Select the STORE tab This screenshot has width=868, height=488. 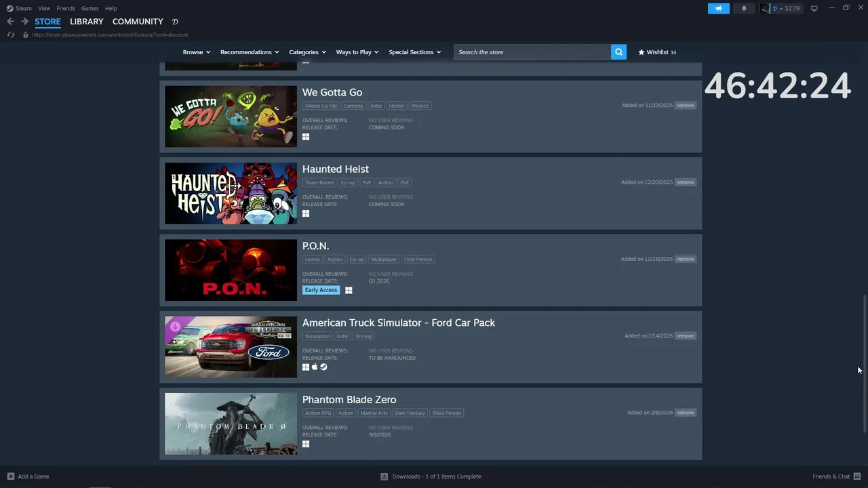pyautogui.click(x=47, y=22)
